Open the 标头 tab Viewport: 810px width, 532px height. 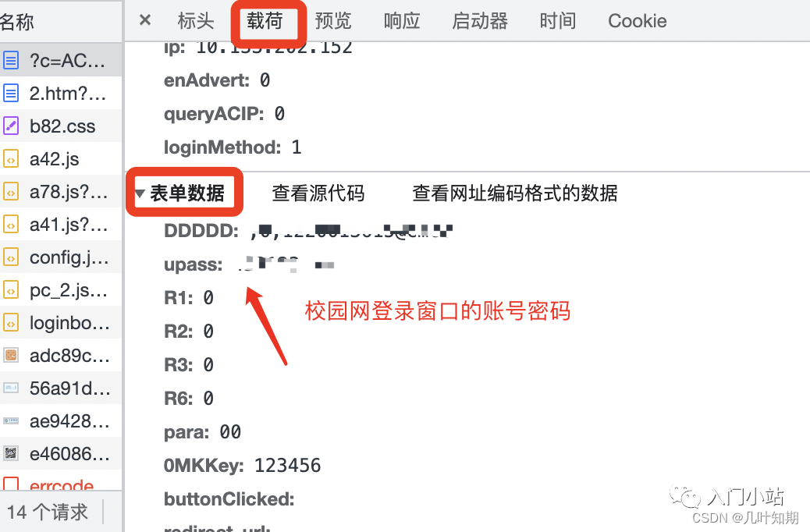click(x=196, y=21)
